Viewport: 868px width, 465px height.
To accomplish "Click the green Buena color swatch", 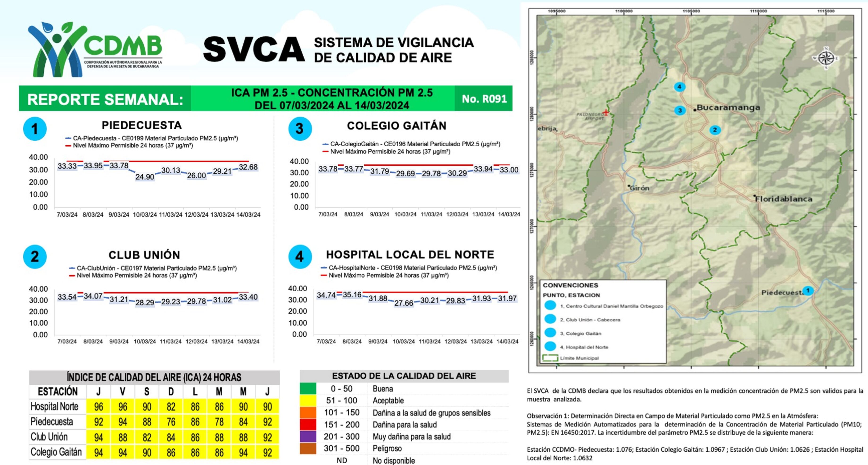I will [308, 389].
